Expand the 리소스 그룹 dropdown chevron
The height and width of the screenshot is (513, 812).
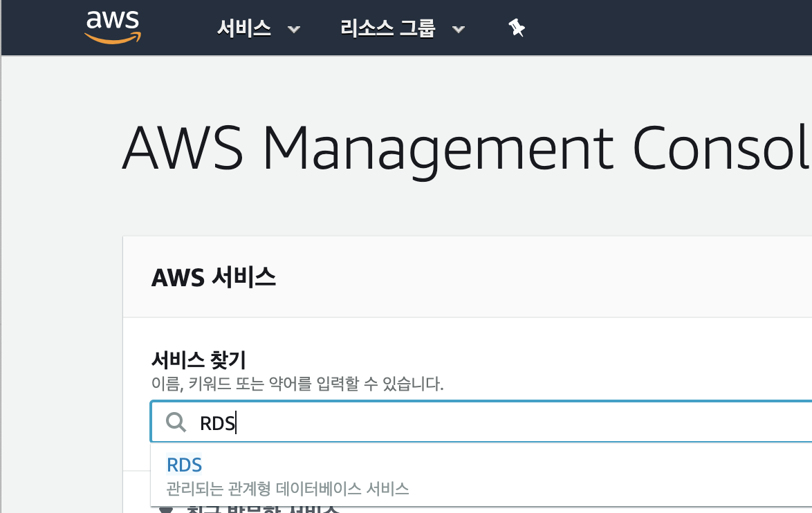coord(459,30)
